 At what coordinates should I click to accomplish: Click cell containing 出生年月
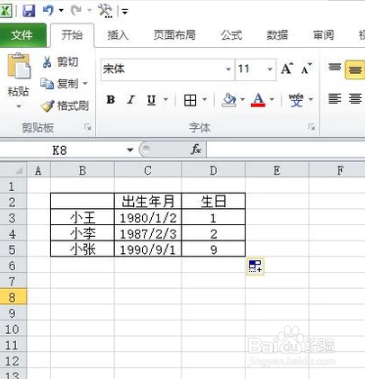pos(148,201)
